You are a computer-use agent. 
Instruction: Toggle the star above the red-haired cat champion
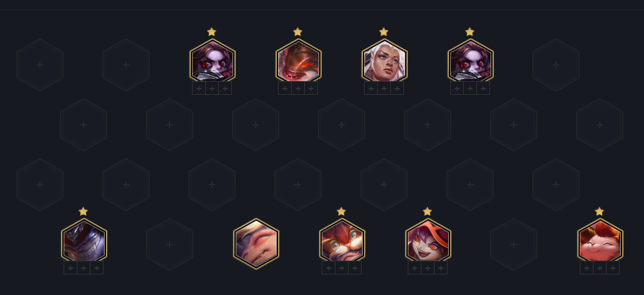pos(599,211)
